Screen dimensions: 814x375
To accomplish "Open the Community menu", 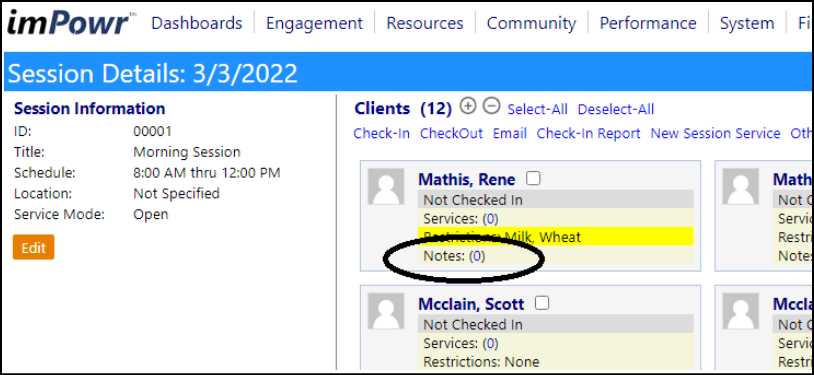I will click(x=532, y=23).
